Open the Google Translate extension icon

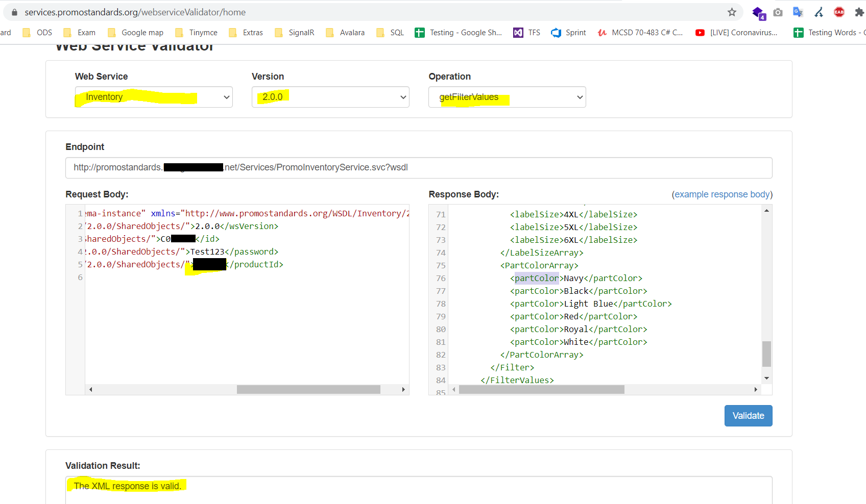[798, 12]
